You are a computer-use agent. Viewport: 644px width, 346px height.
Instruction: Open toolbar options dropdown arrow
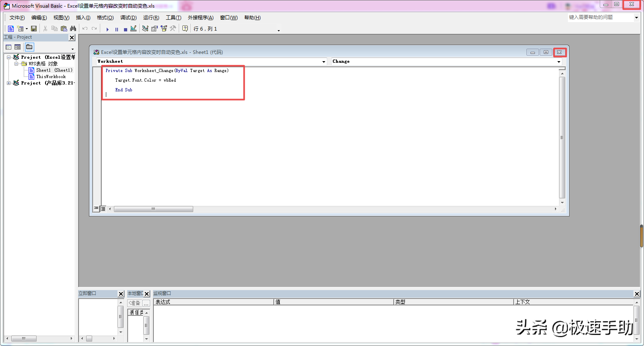279,31
